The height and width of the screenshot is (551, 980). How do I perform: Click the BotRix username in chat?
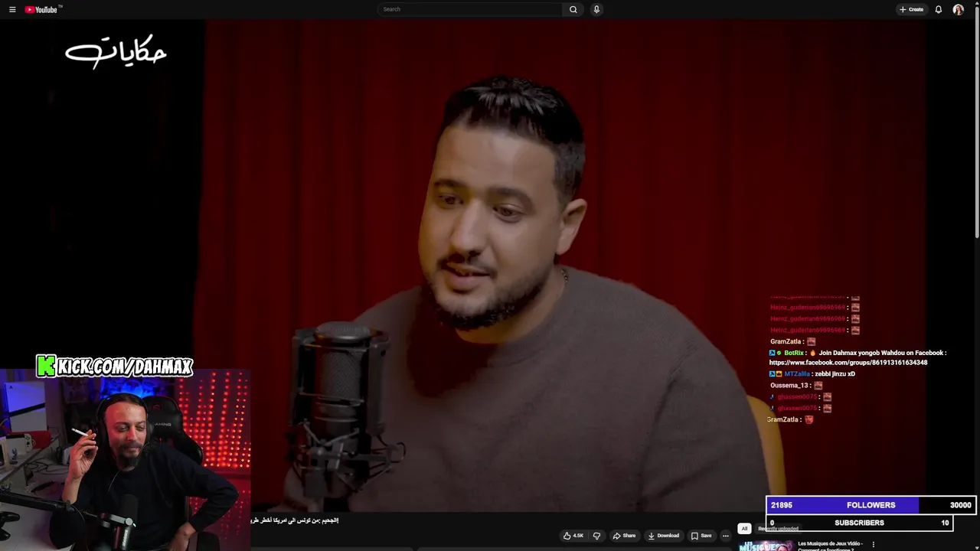point(794,353)
